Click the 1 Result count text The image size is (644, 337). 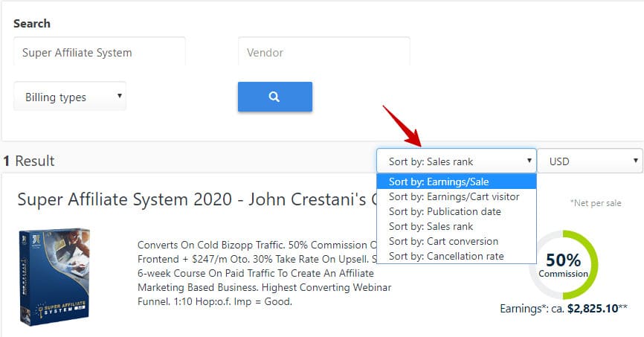29,161
